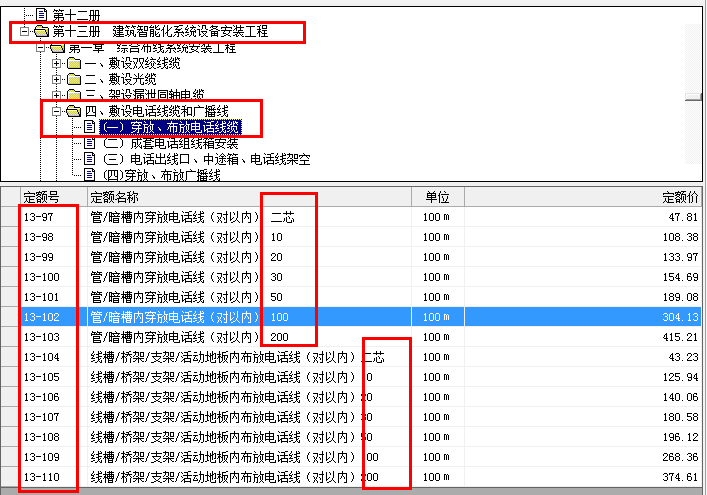Image resolution: width=707 pixels, height=495 pixels.
Task: Select tree item (二) 成套电话组线箱安装
Action: [x=170, y=143]
